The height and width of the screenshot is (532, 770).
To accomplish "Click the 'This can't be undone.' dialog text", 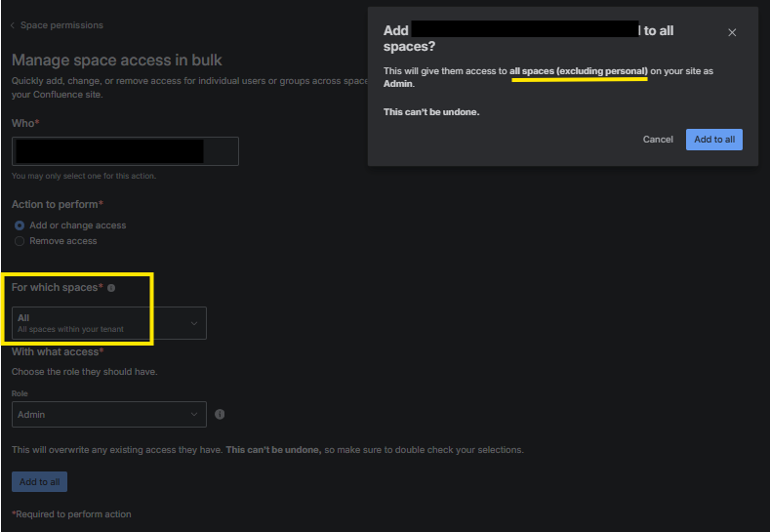I will coord(431,112).
